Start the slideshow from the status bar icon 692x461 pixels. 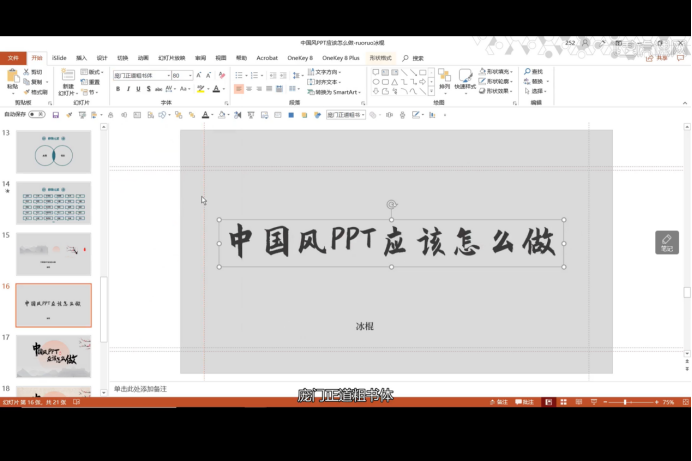594,402
